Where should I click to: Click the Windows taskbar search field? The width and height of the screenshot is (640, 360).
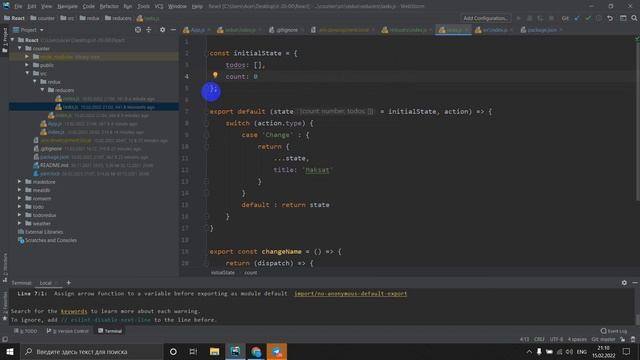click(91, 351)
